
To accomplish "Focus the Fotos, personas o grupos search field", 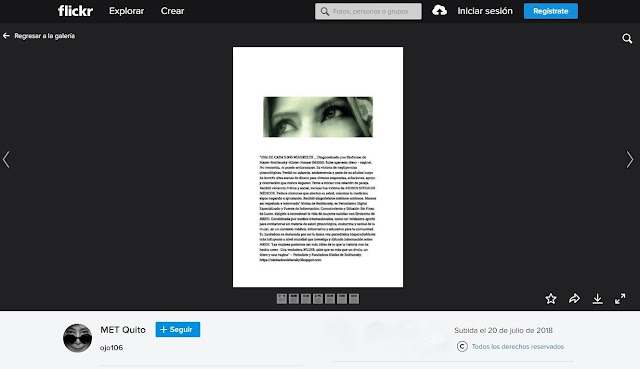I will point(368,11).
